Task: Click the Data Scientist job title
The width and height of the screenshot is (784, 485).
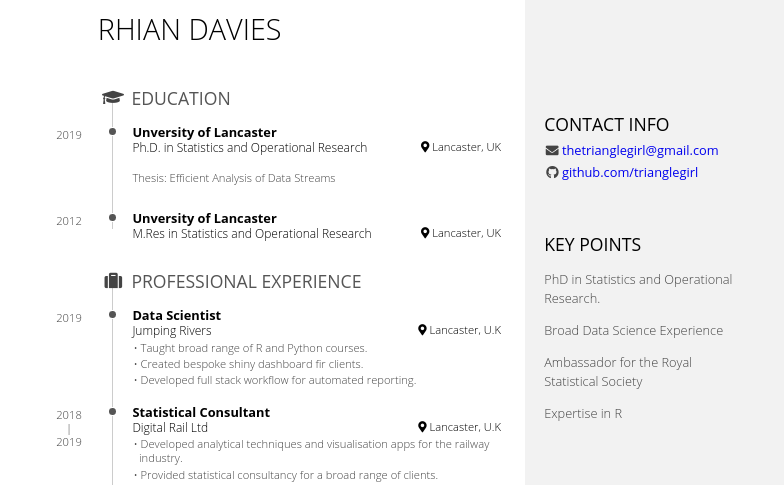Action: click(x=176, y=315)
